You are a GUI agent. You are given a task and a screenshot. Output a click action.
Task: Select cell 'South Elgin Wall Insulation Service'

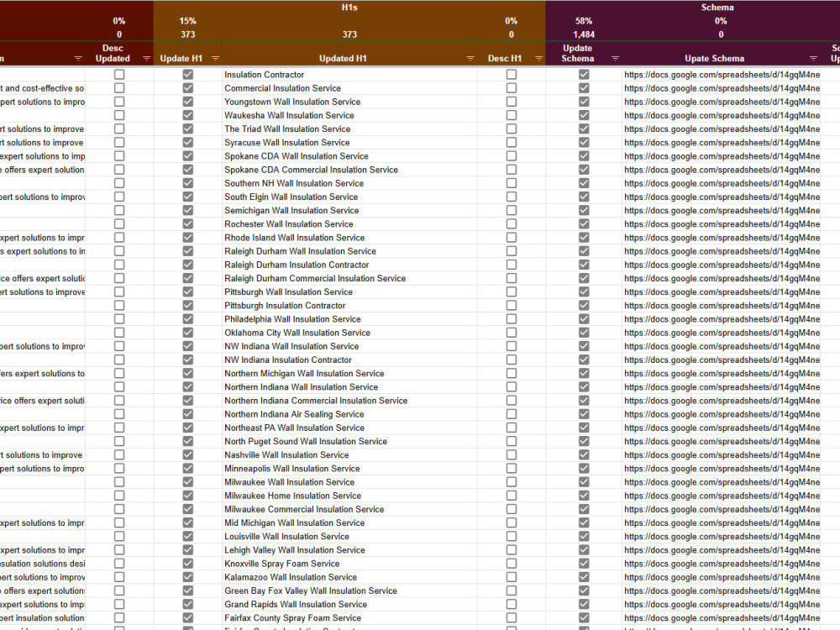(349, 197)
